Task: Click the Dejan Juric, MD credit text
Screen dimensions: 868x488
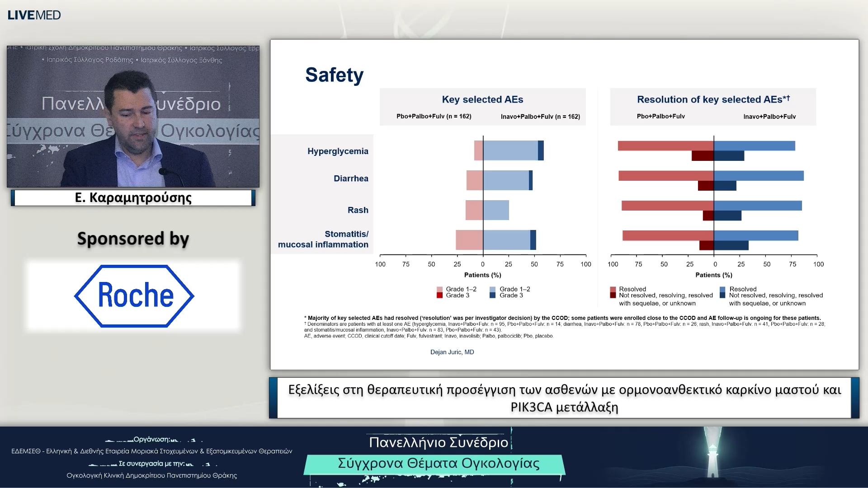Action: 452,352
